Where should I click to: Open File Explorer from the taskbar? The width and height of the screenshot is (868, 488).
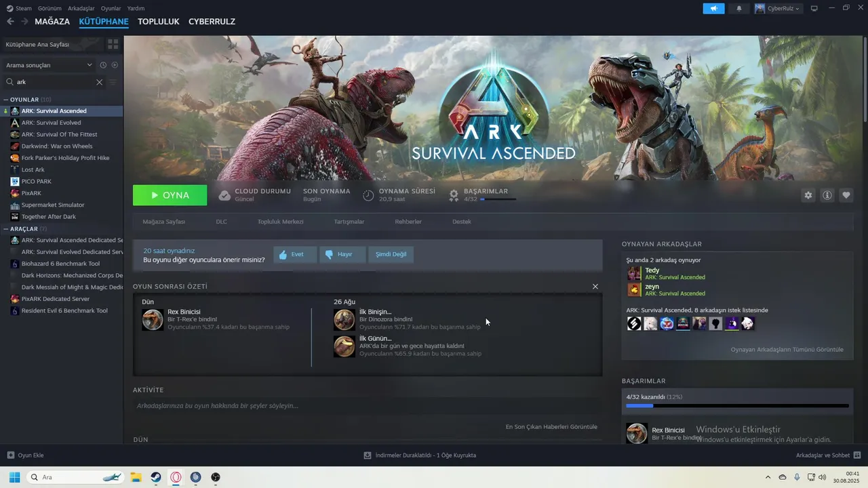click(x=136, y=477)
